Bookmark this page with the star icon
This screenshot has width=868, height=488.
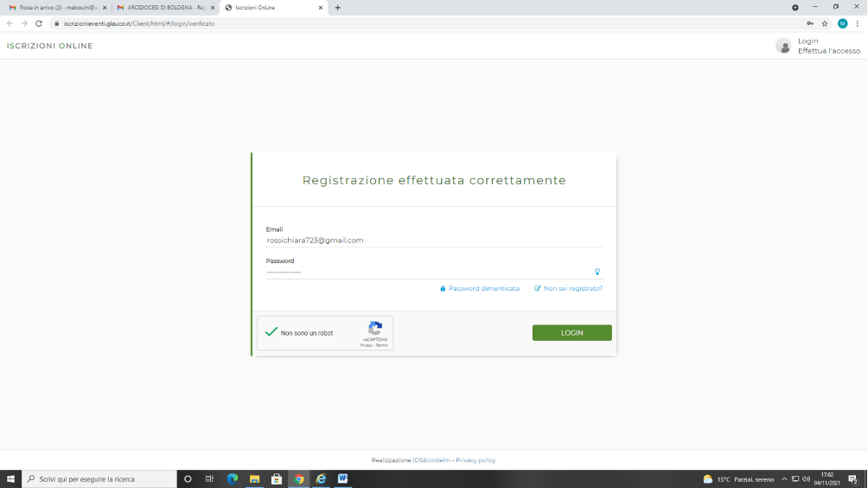point(825,23)
